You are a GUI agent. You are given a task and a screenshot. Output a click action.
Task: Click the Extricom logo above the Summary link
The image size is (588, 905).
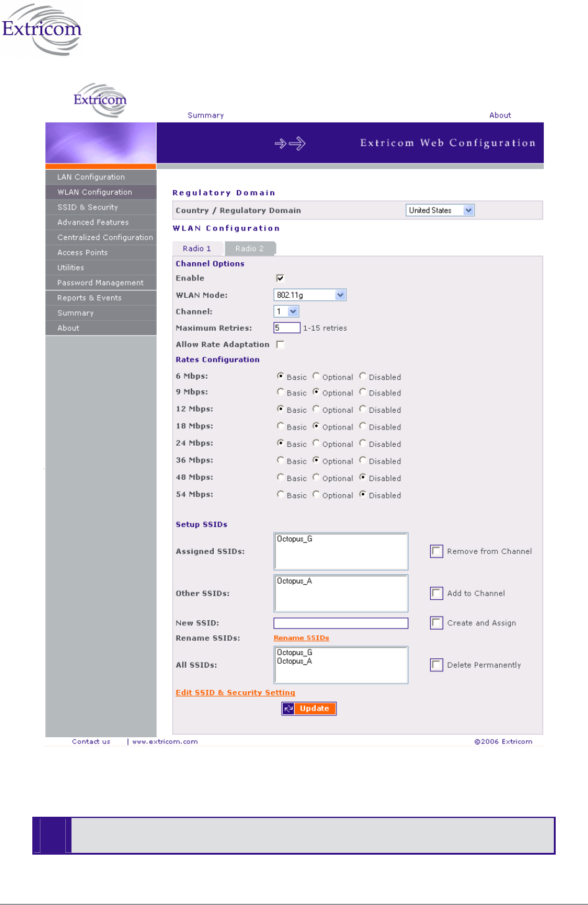(x=99, y=99)
